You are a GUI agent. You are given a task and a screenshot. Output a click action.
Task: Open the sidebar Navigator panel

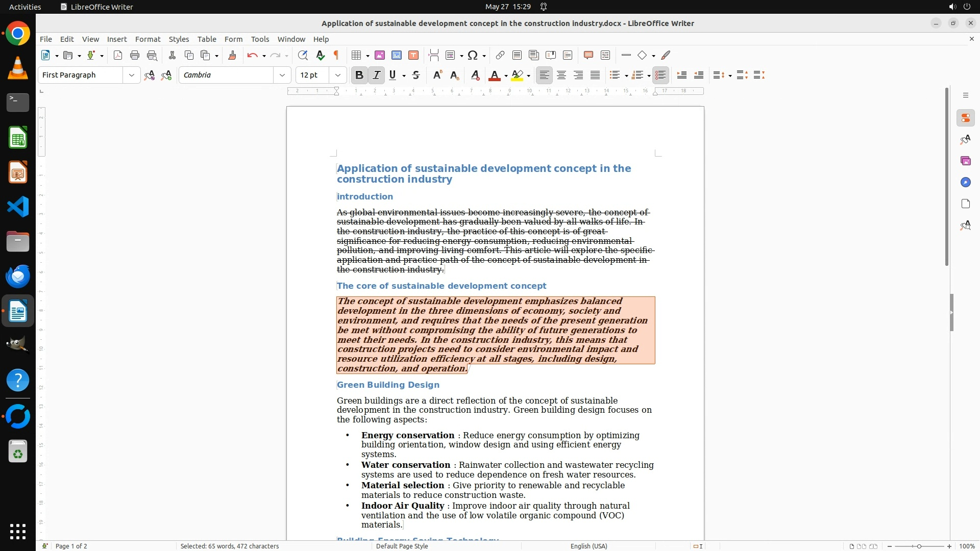[965, 183]
